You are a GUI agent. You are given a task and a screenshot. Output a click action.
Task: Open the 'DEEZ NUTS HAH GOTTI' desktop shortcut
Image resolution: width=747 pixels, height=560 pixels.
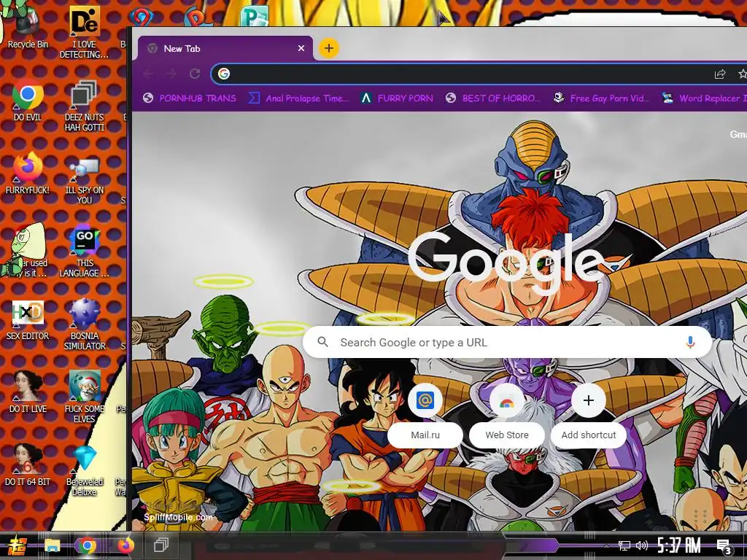point(85,106)
